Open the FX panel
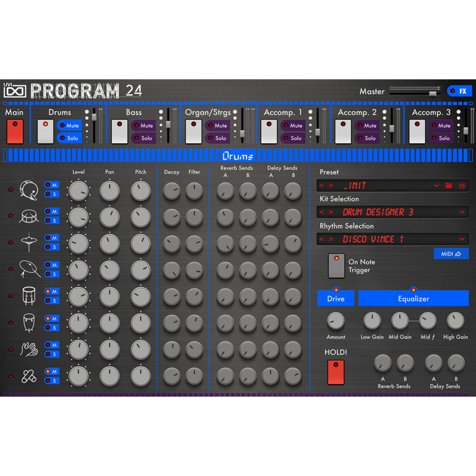This screenshot has height=476, width=476. click(459, 91)
